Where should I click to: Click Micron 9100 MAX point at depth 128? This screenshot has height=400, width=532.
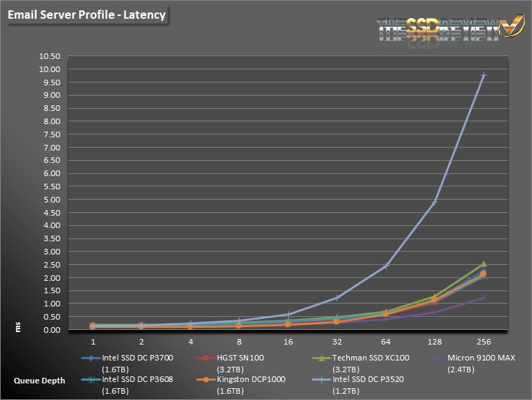[434, 312]
